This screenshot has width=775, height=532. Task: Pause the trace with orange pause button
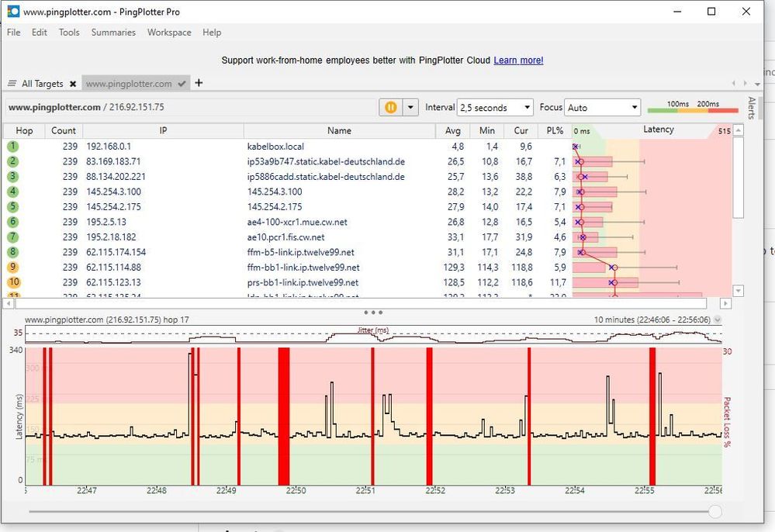(x=390, y=107)
